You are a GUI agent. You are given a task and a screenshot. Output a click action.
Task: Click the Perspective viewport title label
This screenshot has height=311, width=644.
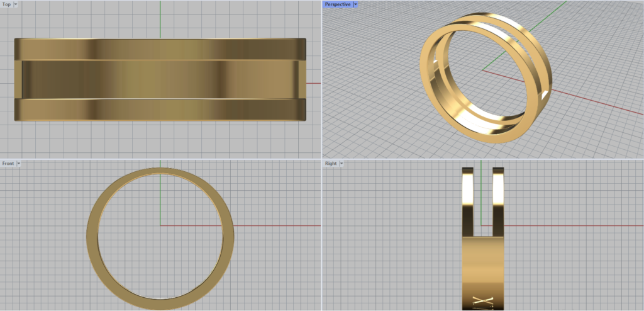click(x=337, y=4)
